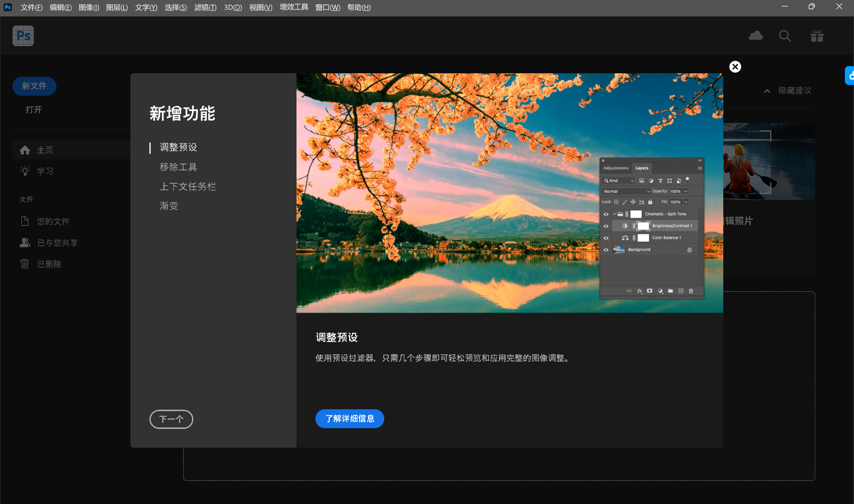854x504 pixels.
Task: Open 已删除 trash items
Action: pos(49,264)
